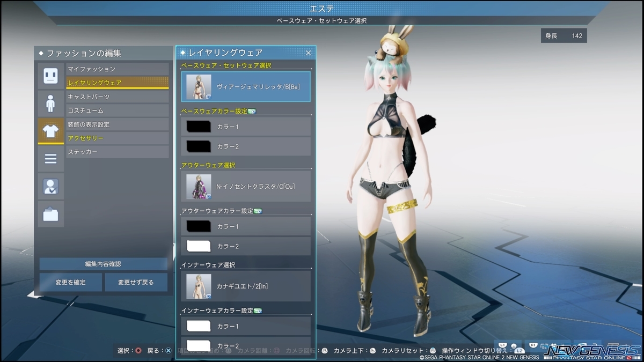644x362 pixels.
Task: Click the 身長 142 height indicator
Action: (x=563, y=36)
